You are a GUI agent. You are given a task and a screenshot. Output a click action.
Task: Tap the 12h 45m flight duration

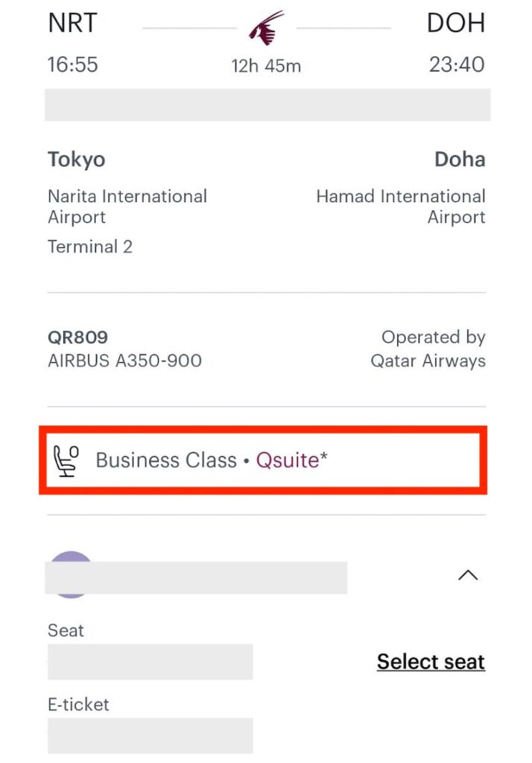pos(266,66)
